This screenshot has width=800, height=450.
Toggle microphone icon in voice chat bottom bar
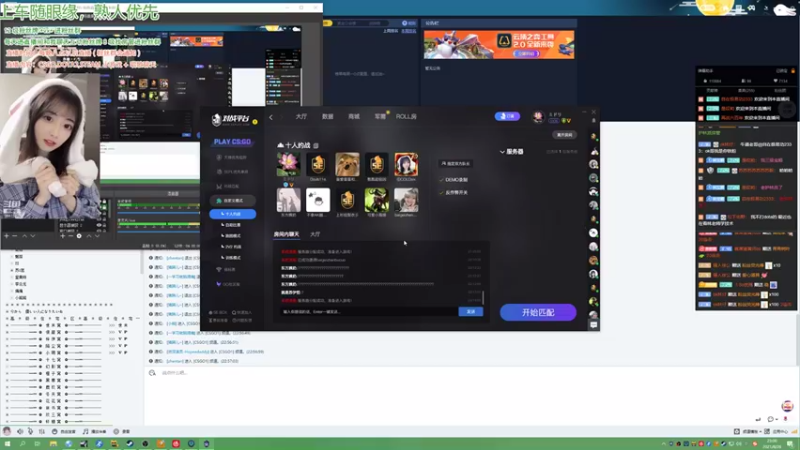tap(31, 431)
